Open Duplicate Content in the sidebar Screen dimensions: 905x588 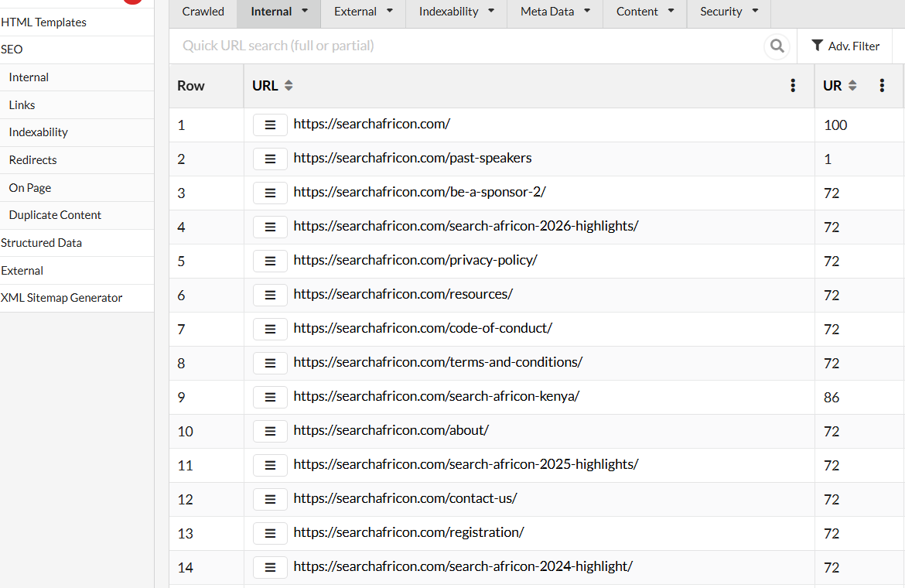(77, 215)
